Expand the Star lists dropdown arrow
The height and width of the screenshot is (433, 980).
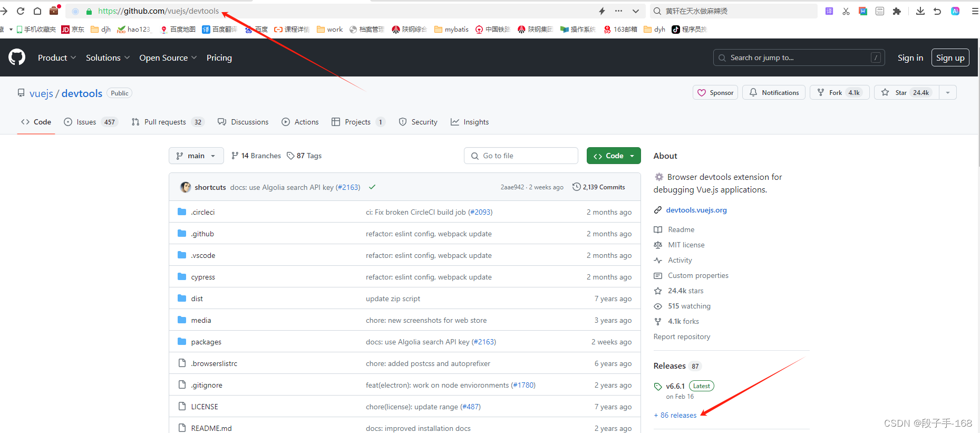pyautogui.click(x=948, y=93)
